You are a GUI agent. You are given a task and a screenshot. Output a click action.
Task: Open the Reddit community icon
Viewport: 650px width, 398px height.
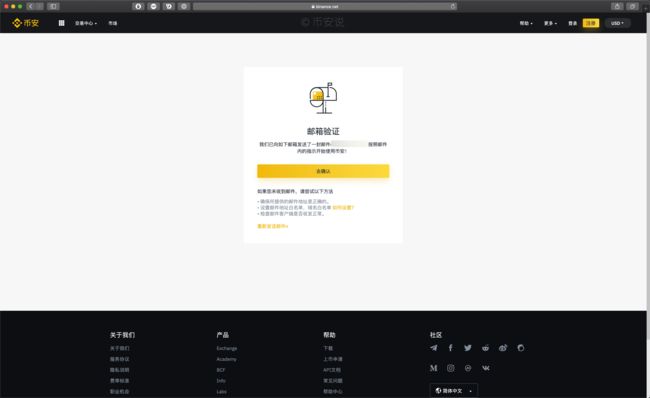tap(485, 348)
